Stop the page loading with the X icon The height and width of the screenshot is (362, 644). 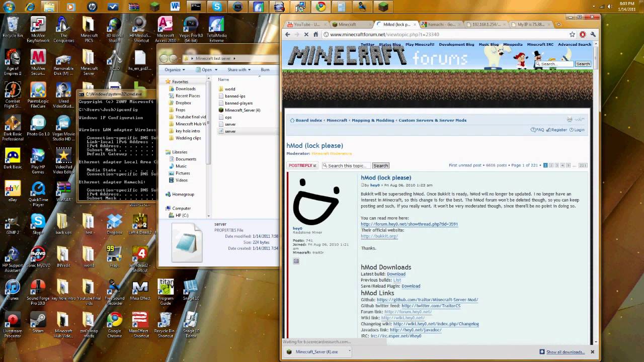click(306, 34)
